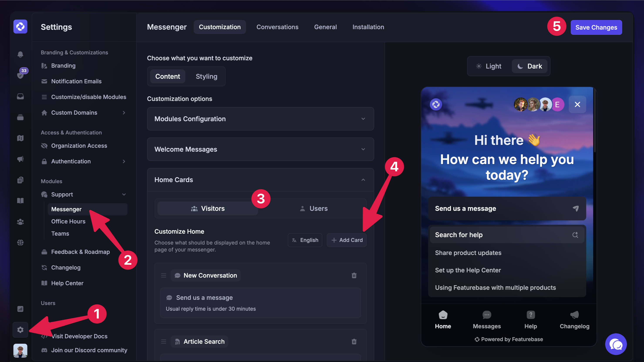Click the Visit Developer Docs link
This screenshot has width=644, height=362.
pos(79,336)
